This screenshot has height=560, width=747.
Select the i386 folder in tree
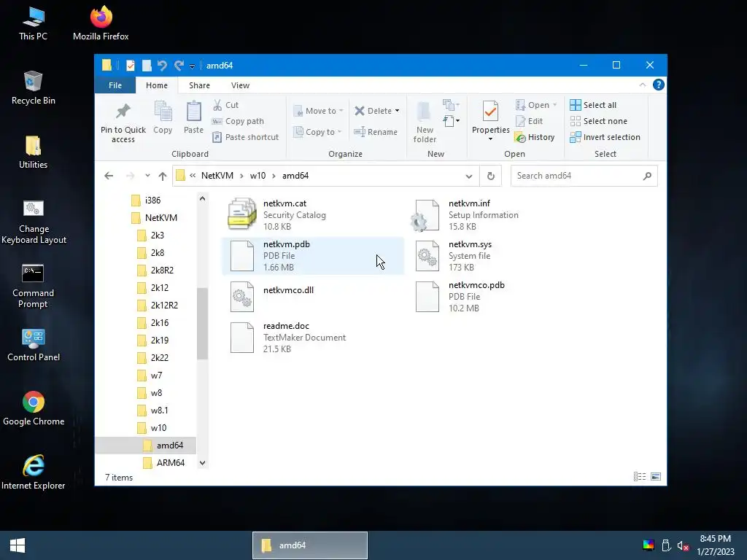point(146,201)
